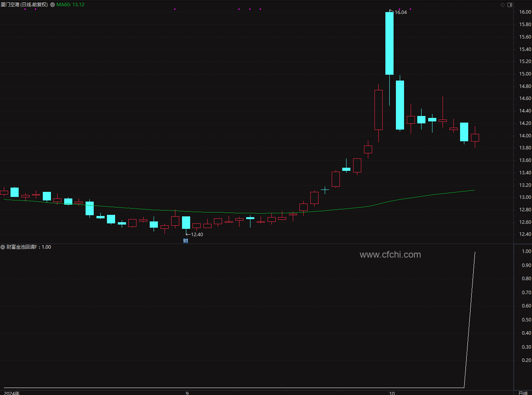Click the 1.00 value on indicator axis
The width and height of the screenshot is (532, 395).
point(527,251)
